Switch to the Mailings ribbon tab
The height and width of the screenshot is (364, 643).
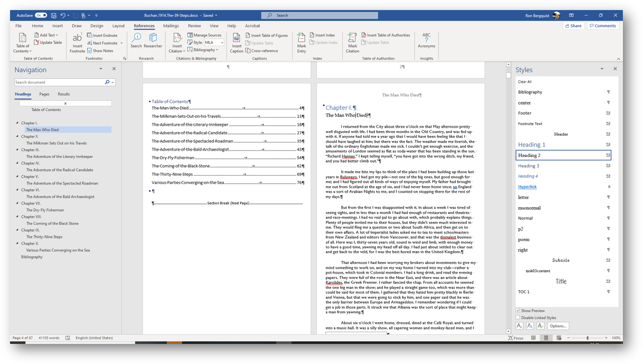tap(170, 26)
